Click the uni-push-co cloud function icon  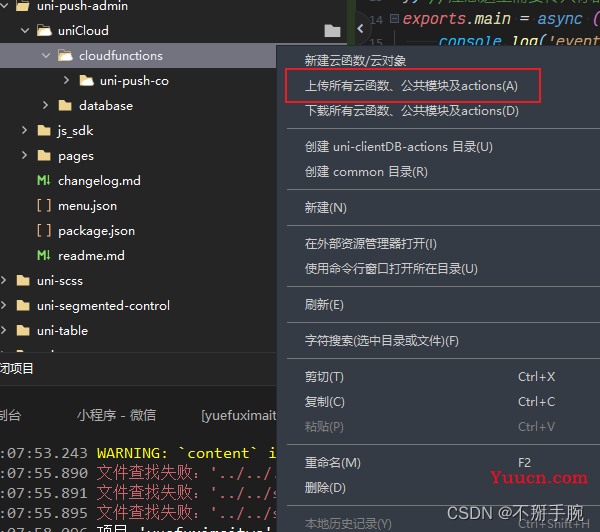tap(86, 80)
